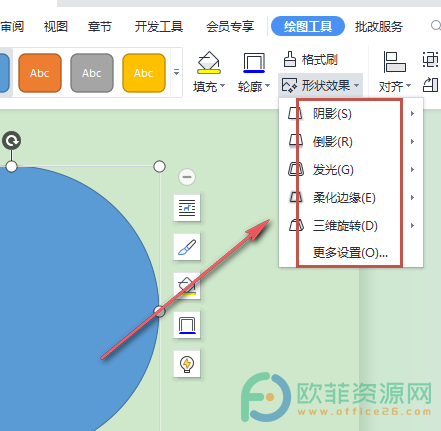Open the 视图 ribbon tab
441x431 pixels.
[x=56, y=26]
